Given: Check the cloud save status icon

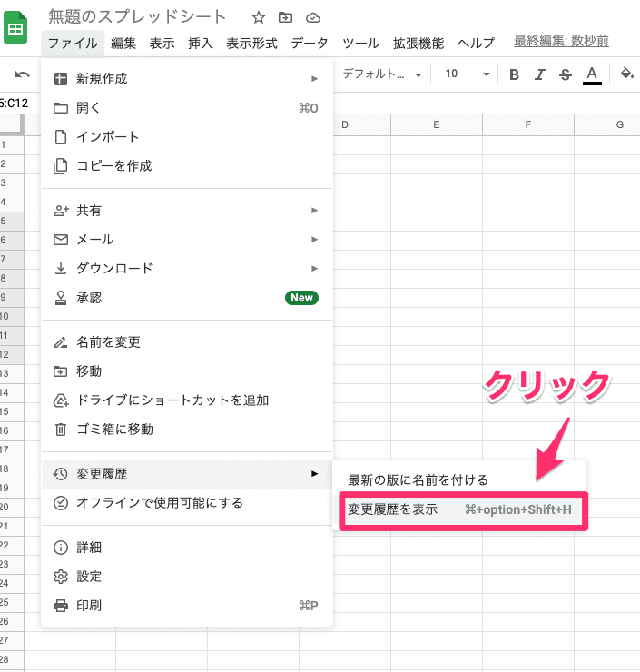Looking at the screenshot, I should click(313, 17).
